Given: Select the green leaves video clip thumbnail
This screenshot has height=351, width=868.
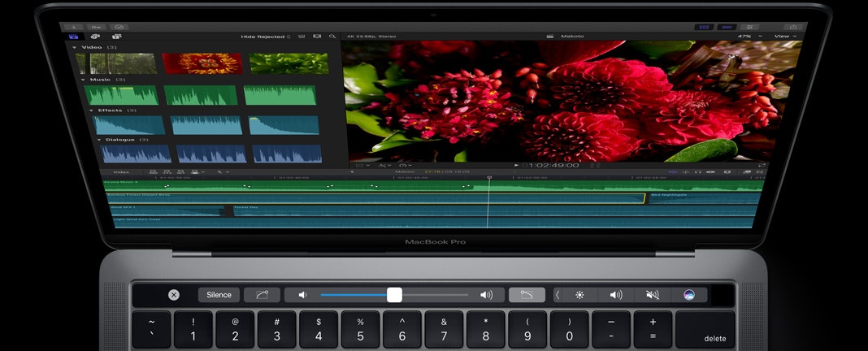Looking at the screenshot, I should (x=289, y=63).
